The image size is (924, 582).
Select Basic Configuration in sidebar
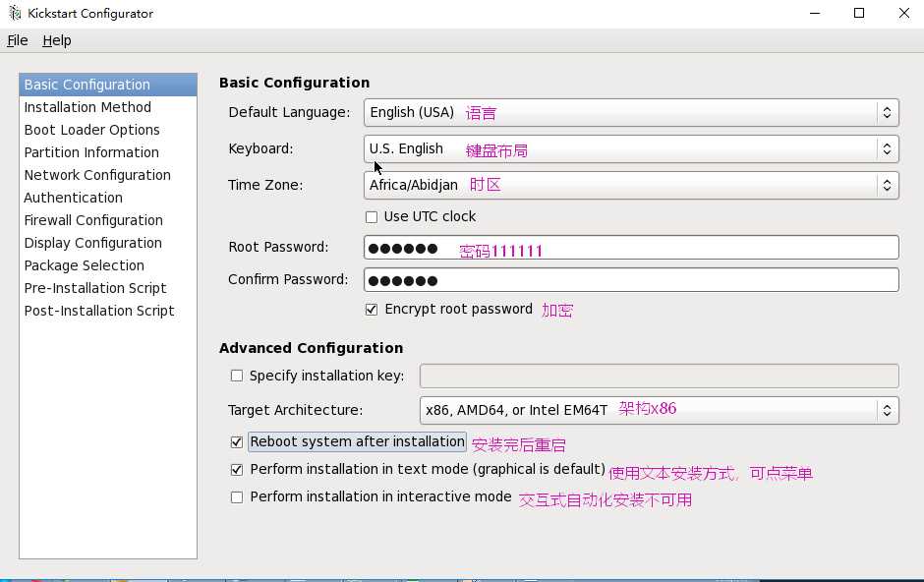click(x=108, y=85)
